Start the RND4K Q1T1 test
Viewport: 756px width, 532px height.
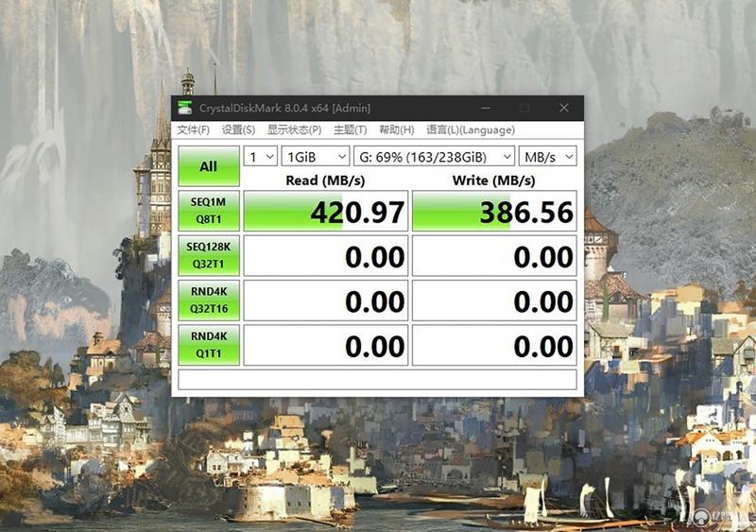tap(209, 345)
